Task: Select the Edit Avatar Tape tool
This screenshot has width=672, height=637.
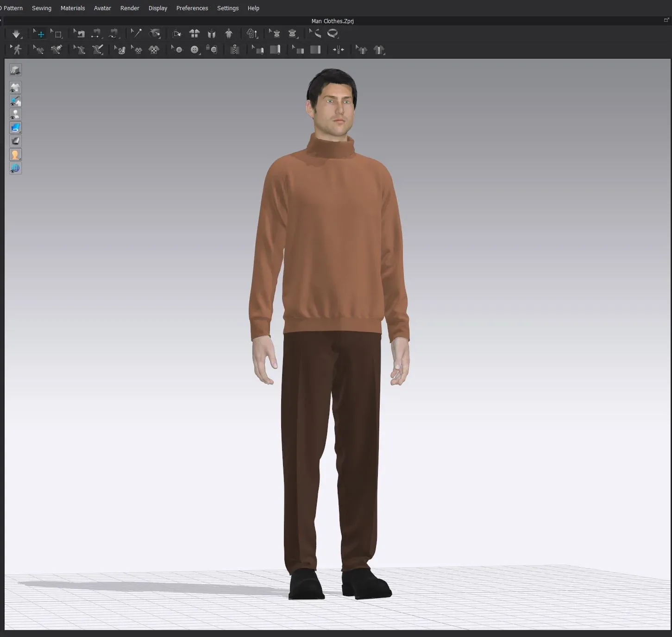Action: [x=315, y=33]
